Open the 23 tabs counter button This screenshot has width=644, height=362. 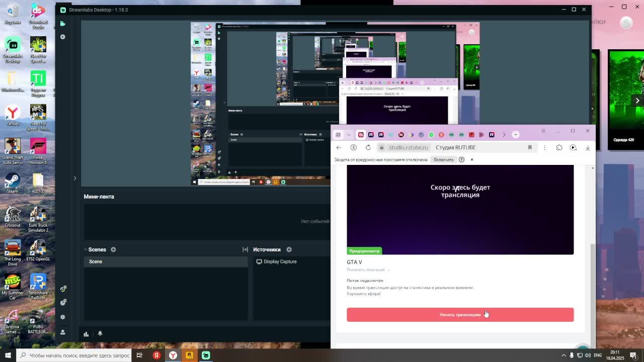338,135
